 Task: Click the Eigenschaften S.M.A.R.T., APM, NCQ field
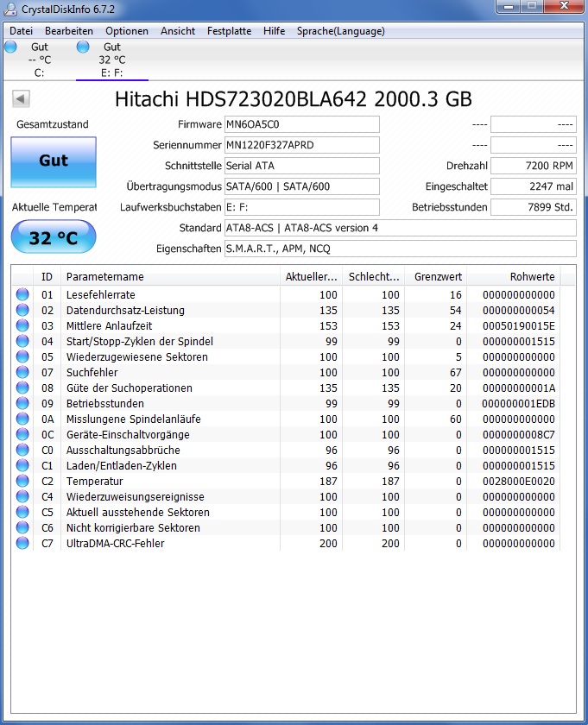coord(401,249)
